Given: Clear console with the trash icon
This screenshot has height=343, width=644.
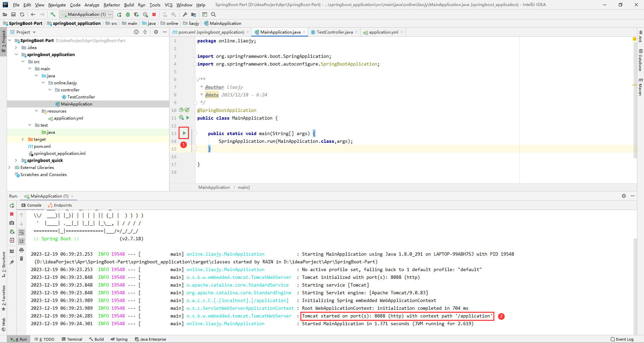Looking at the screenshot, I should coord(21,258).
